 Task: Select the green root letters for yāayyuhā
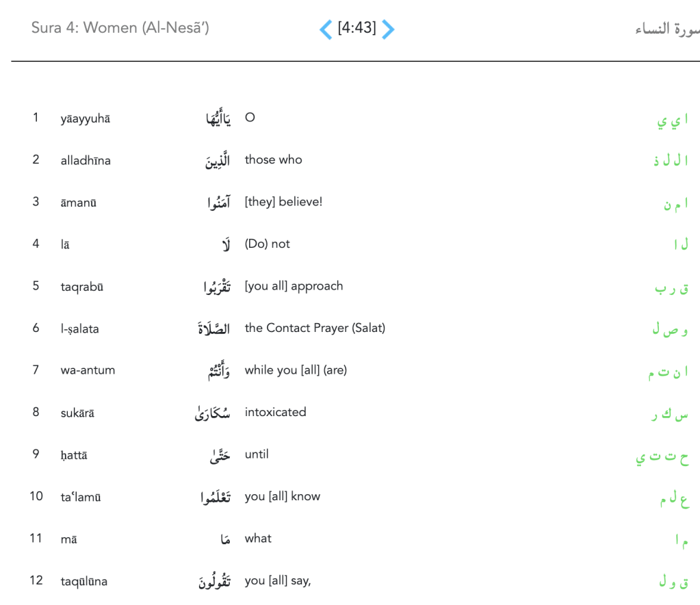click(x=672, y=121)
